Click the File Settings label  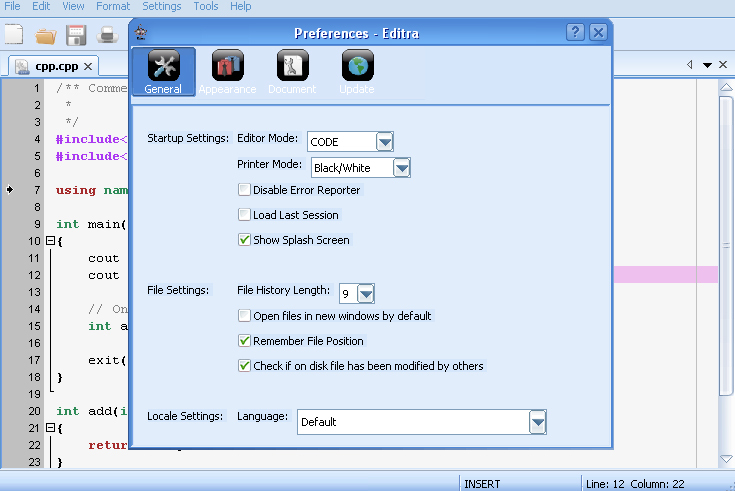[178, 290]
